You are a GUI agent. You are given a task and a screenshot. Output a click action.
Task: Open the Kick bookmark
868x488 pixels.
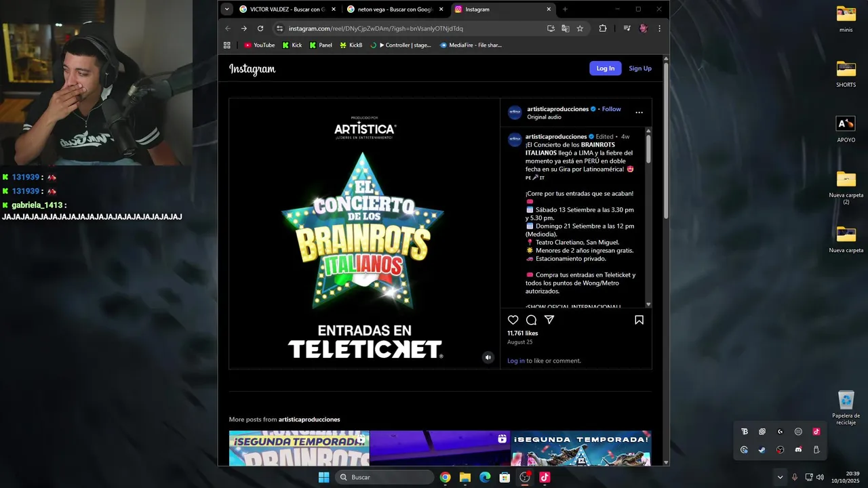tap(292, 45)
